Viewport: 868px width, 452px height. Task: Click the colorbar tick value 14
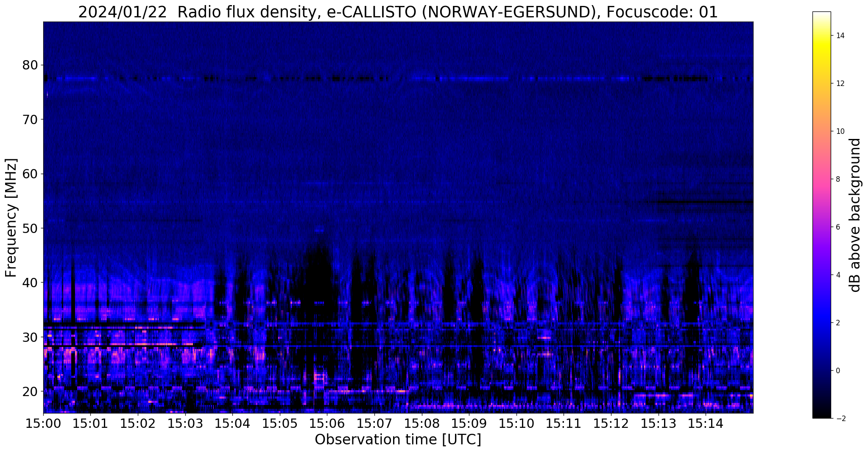[x=840, y=36]
